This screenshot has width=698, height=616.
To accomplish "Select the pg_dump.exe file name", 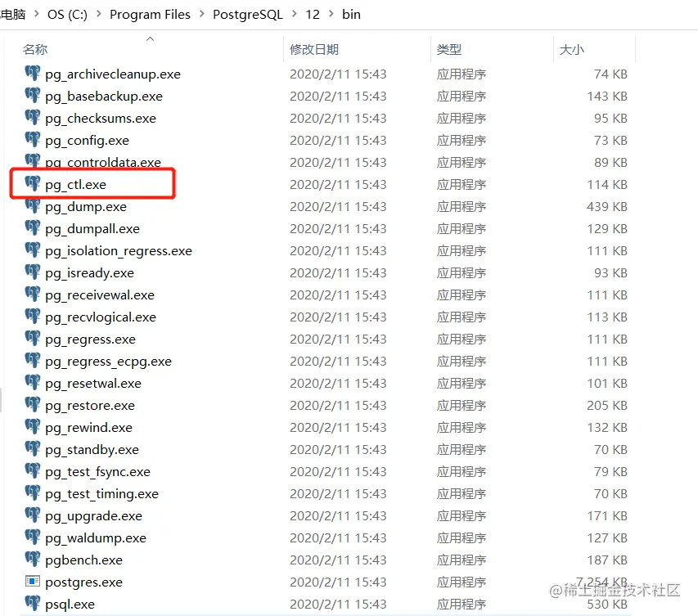I will coord(86,207).
